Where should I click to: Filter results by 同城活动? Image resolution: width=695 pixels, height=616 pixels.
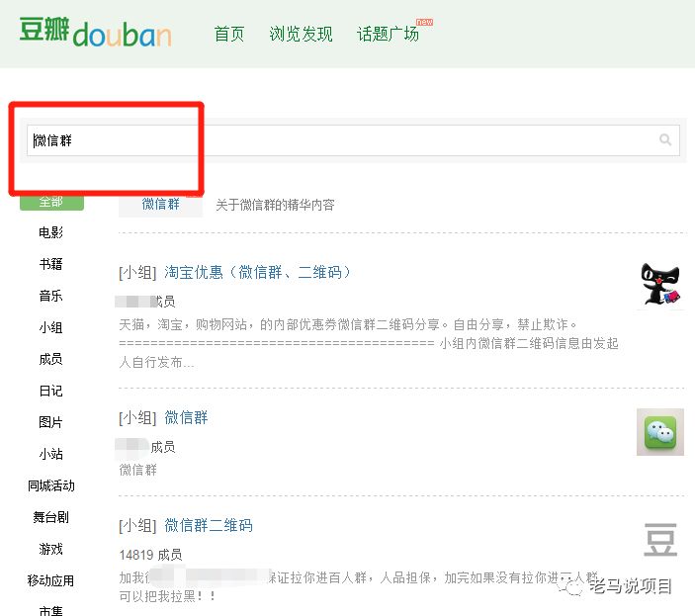(x=51, y=485)
